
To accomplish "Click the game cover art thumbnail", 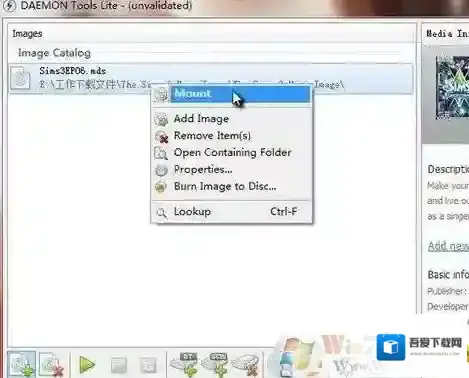I will [452, 87].
